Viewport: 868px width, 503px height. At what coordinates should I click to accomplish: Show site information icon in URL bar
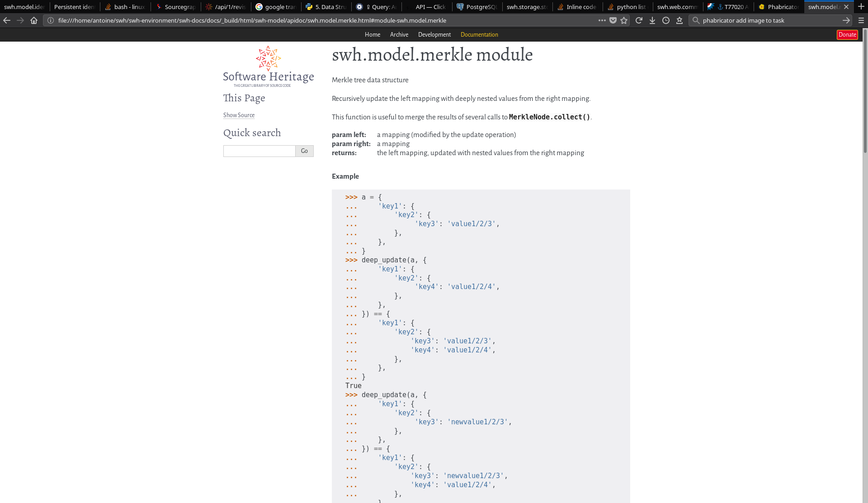(51, 20)
